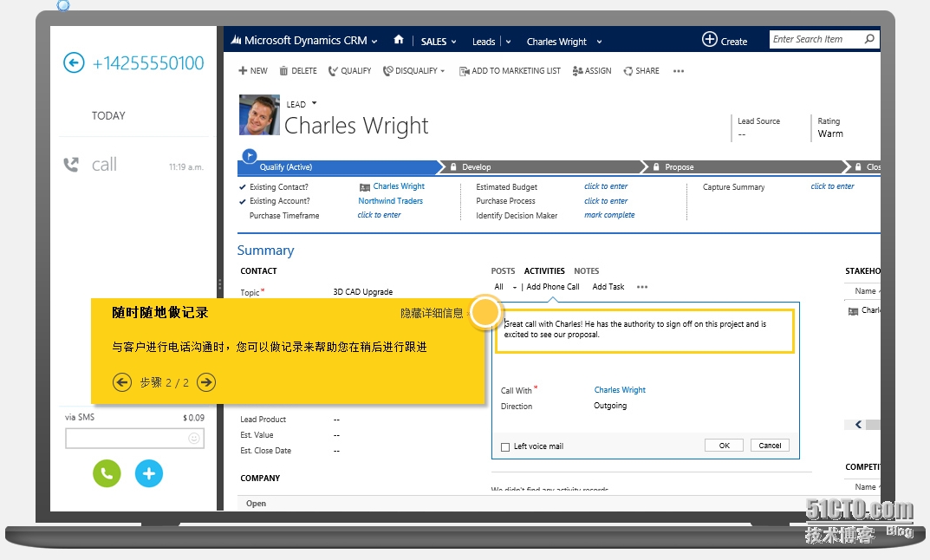Go to previous tutorial step arrow
The height and width of the screenshot is (560, 930).
pyautogui.click(x=122, y=382)
